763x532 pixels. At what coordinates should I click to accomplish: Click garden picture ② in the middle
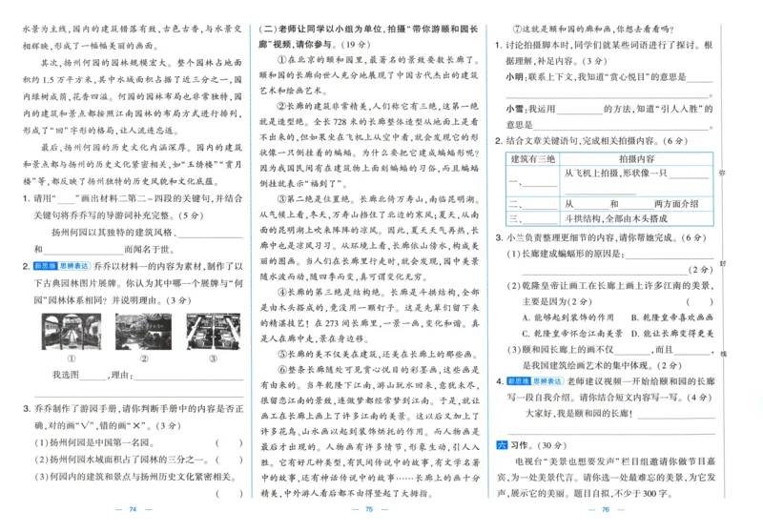click(x=144, y=331)
